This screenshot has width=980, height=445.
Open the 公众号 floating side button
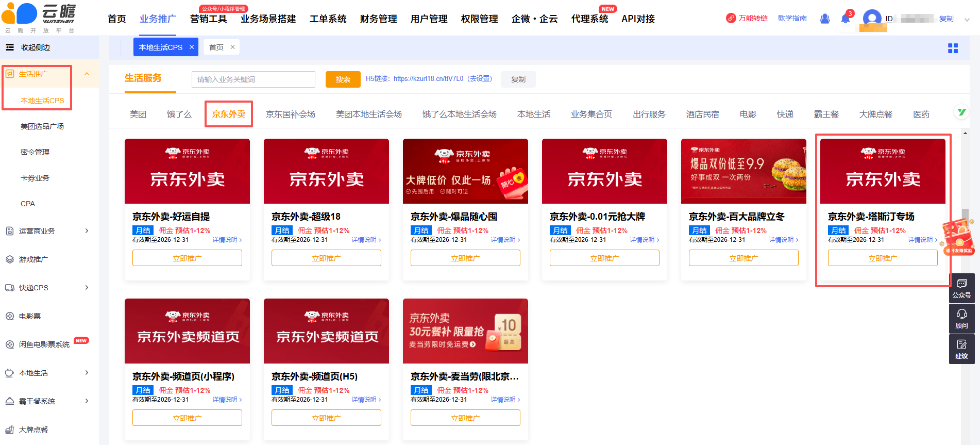(x=961, y=288)
